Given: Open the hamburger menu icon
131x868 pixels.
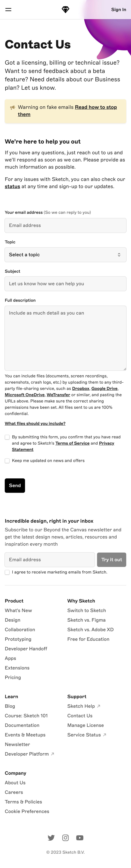Looking at the screenshot, I should point(8,9).
